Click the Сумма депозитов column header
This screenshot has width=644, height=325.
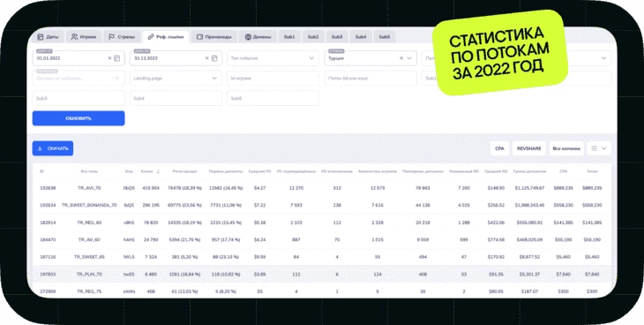point(530,171)
